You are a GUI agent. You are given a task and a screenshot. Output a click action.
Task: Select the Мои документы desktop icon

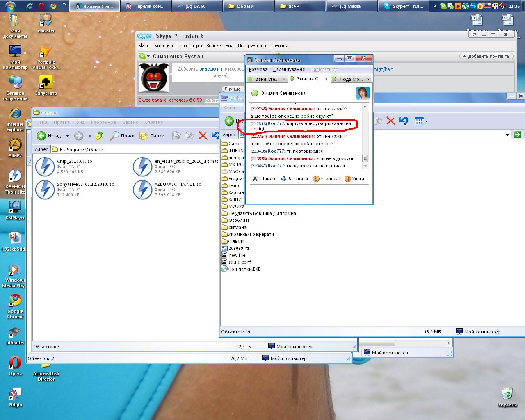[x=15, y=26]
